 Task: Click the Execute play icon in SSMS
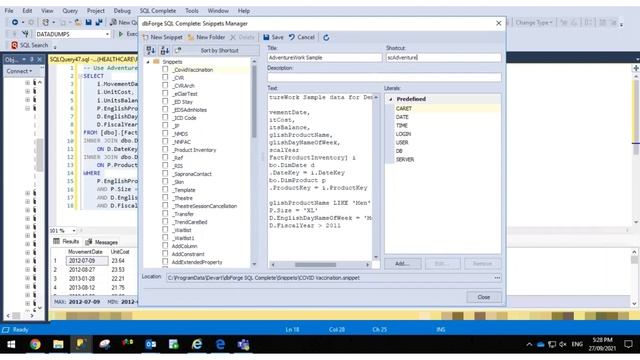click(x=120, y=34)
